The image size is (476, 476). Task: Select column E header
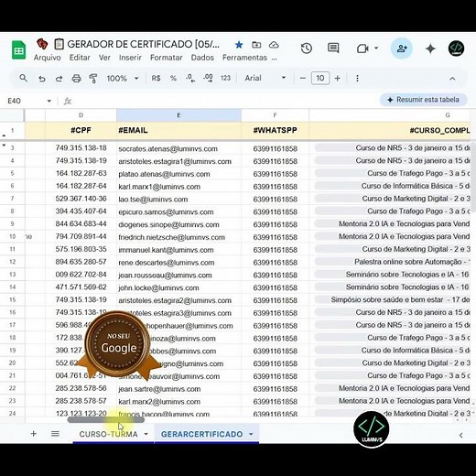click(x=178, y=115)
